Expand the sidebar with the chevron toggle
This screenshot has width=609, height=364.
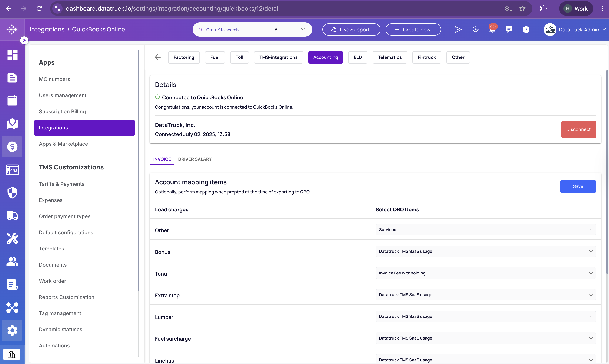click(24, 40)
